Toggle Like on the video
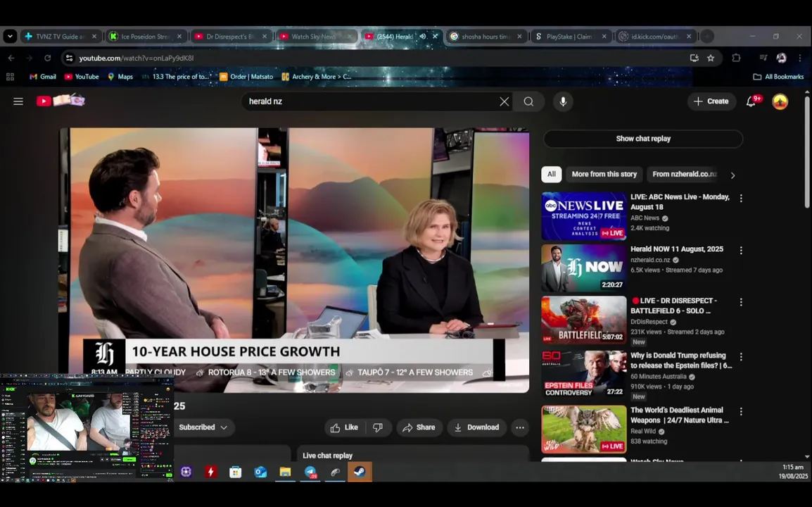Viewport: 812px width, 507px height. point(344,427)
